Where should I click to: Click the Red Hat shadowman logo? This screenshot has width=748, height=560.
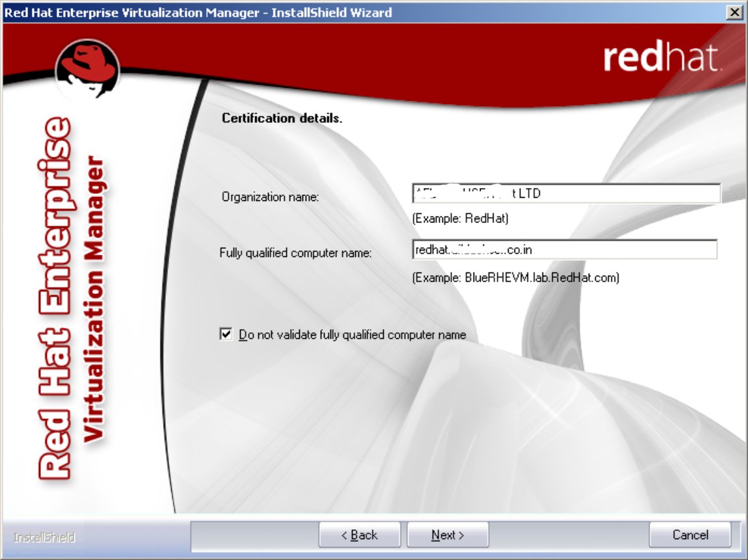click(x=87, y=69)
